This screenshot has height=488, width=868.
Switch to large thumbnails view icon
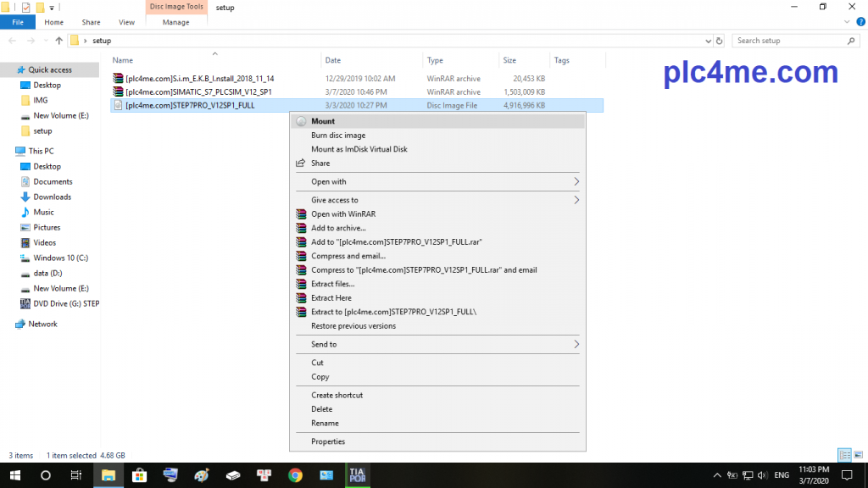point(859,455)
